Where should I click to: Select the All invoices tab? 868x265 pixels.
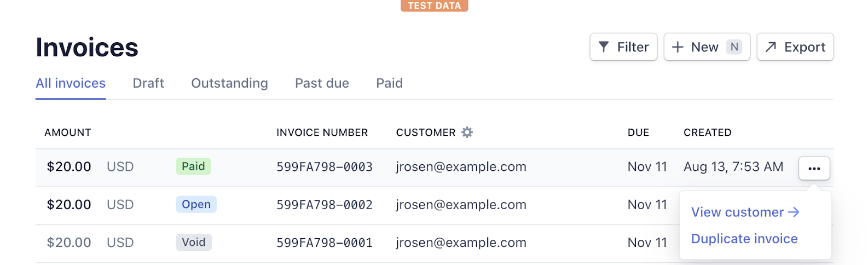tap(71, 83)
